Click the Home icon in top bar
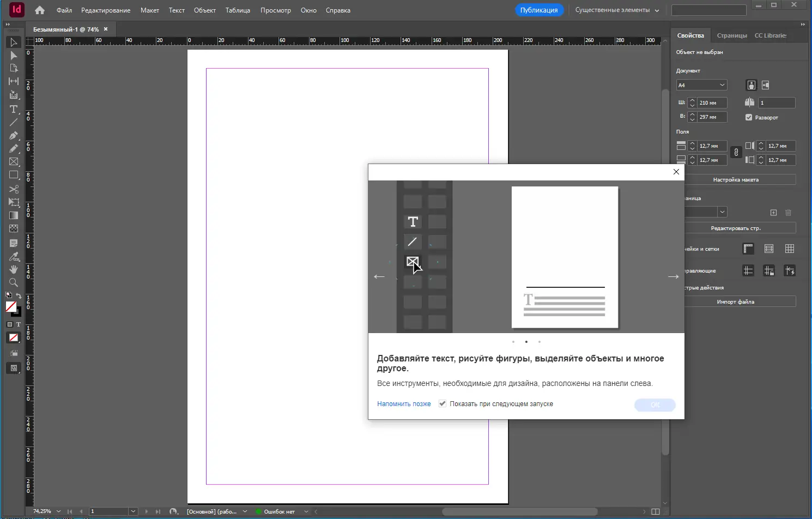This screenshot has height=519, width=812. [x=40, y=10]
